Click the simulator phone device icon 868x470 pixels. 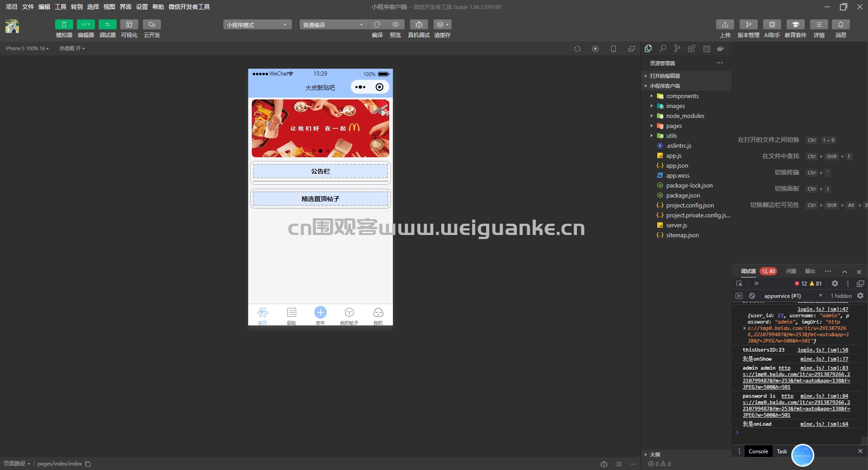point(613,49)
